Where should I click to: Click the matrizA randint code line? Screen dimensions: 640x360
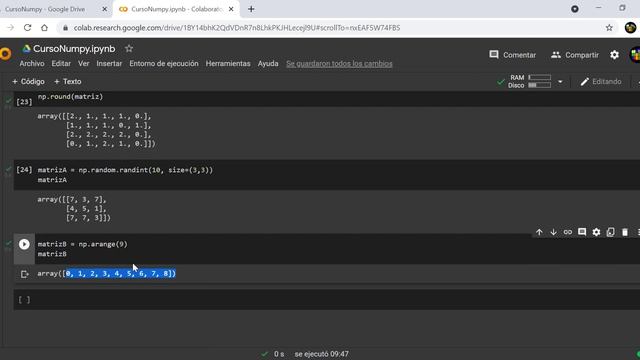point(125,170)
